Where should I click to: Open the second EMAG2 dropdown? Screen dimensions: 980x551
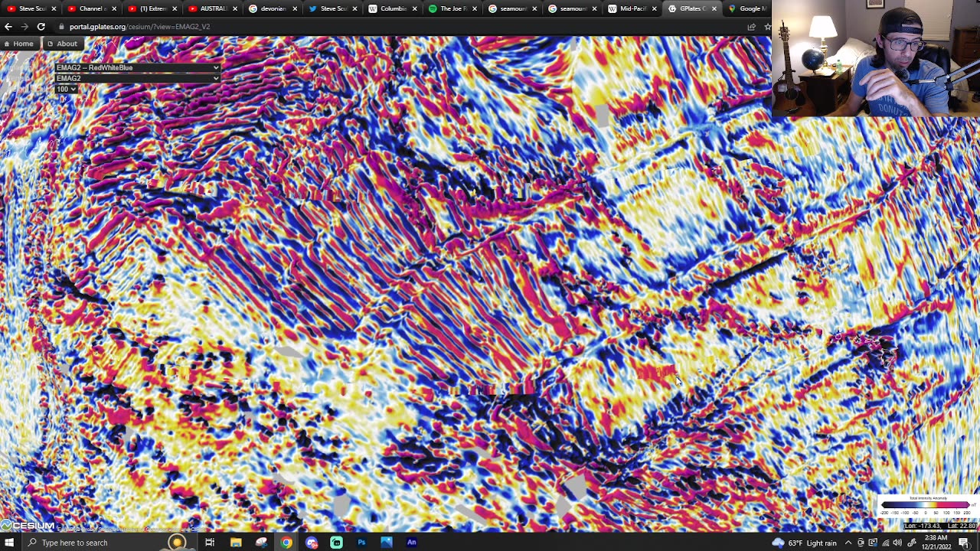(x=138, y=79)
